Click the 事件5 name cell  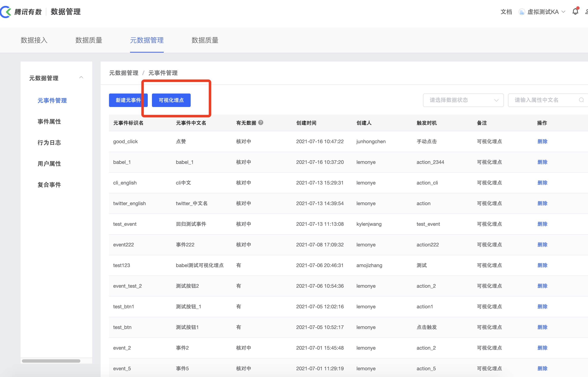182,368
